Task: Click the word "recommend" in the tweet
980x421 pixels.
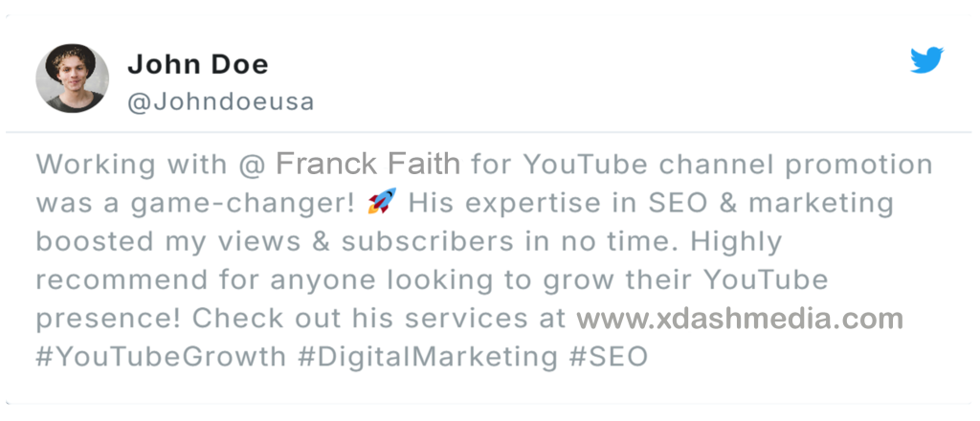Action: [x=121, y=280]
